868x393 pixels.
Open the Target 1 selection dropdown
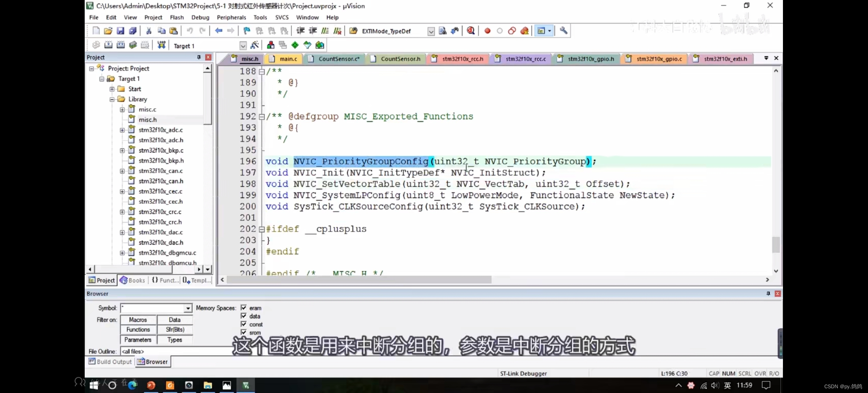pyautogui.click(x=243, y=45)
